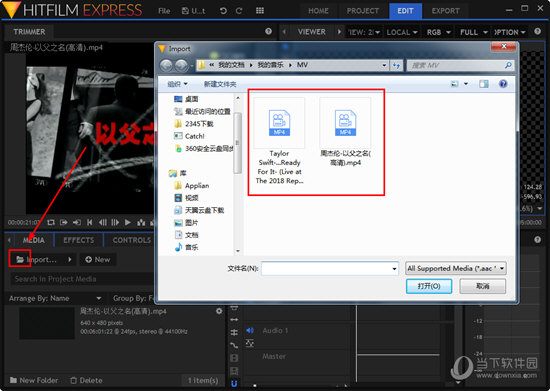Toggle the timeline snapping magnet icon

click(234, 384)
